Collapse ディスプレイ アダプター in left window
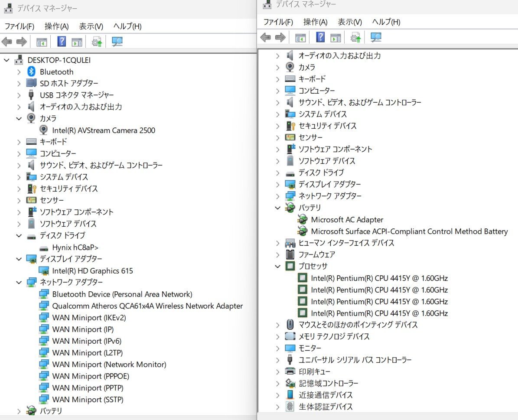 point(19,259)
